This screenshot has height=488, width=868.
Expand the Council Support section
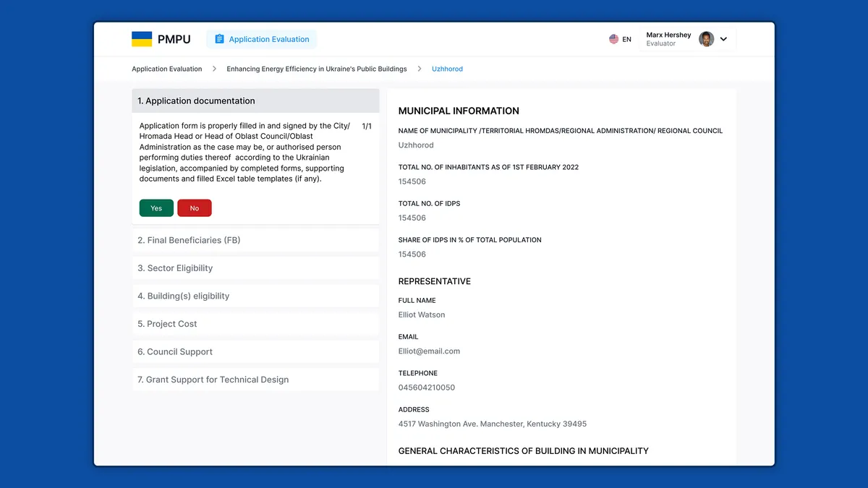click(255, 351)
